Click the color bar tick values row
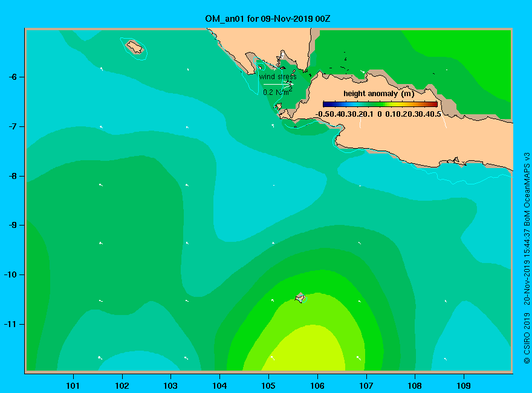 pos(378,114)
